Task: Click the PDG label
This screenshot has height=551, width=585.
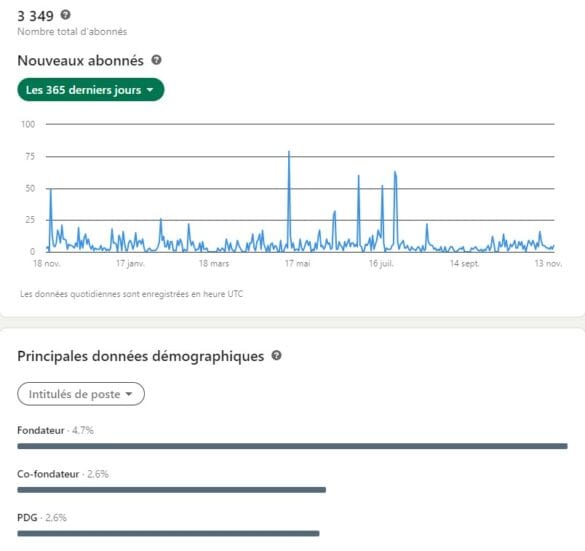Action: pos(27,517)
